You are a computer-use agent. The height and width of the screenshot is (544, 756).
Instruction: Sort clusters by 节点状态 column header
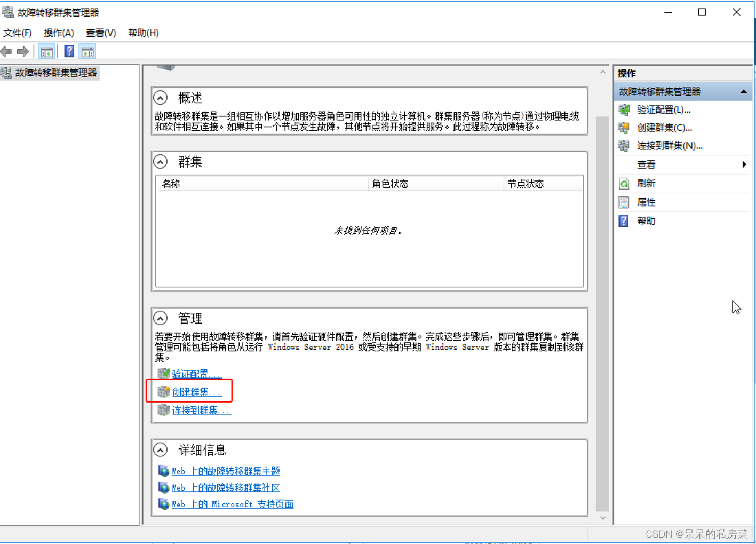[543, 184]
